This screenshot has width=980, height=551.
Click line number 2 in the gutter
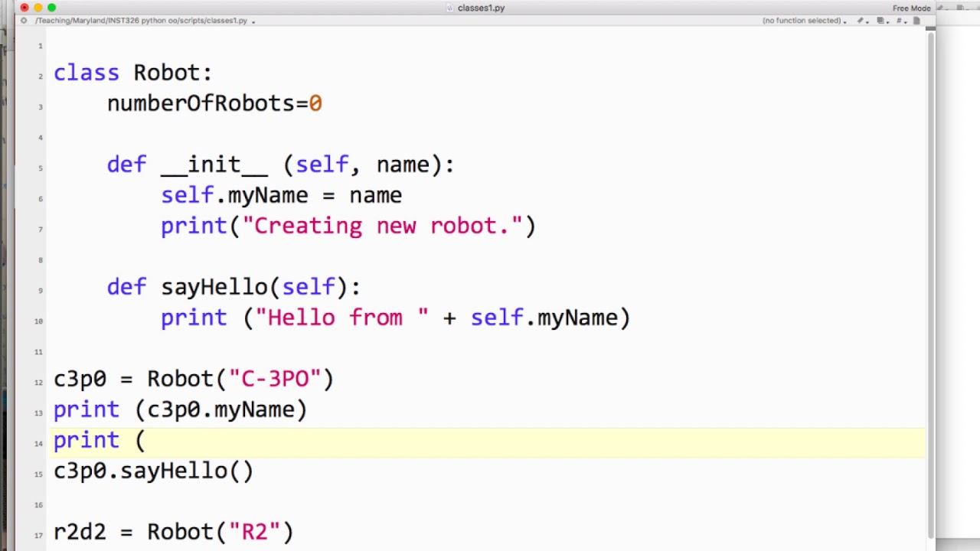coord(40,77)
